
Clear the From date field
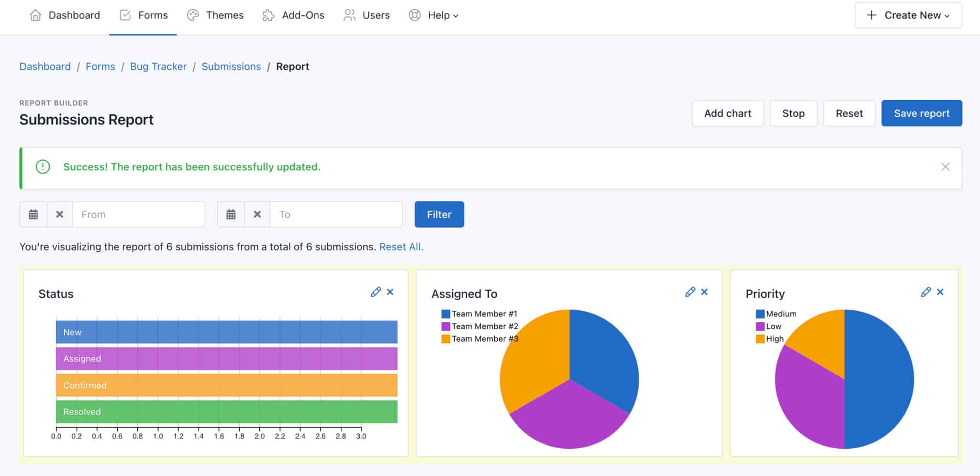click(x=60, y=215)
